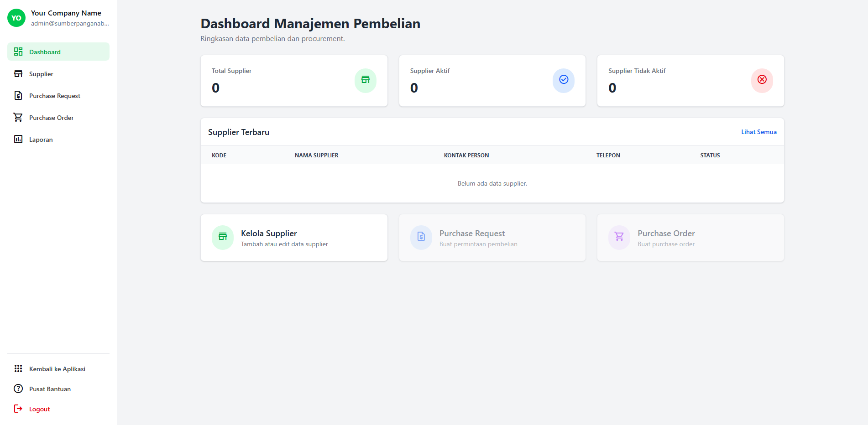Click the red cross icon on Supplier Tidak Aktif card
The height and width of the screenshot is (425, 868).
pos(761,80)
